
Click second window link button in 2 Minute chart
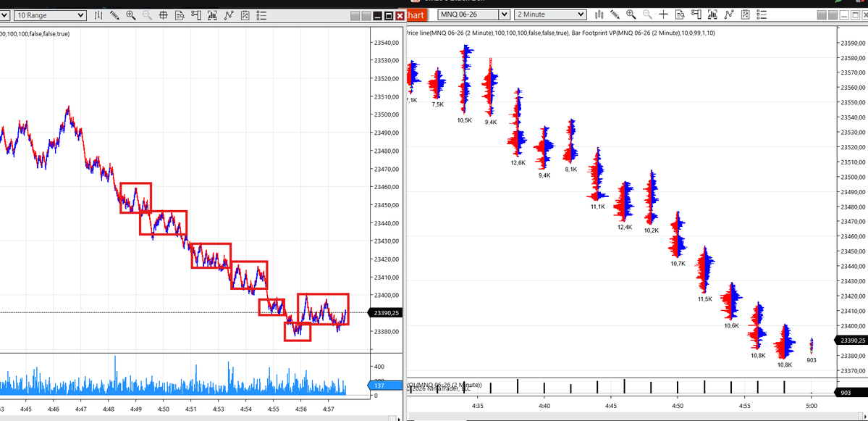click(833, 15)
